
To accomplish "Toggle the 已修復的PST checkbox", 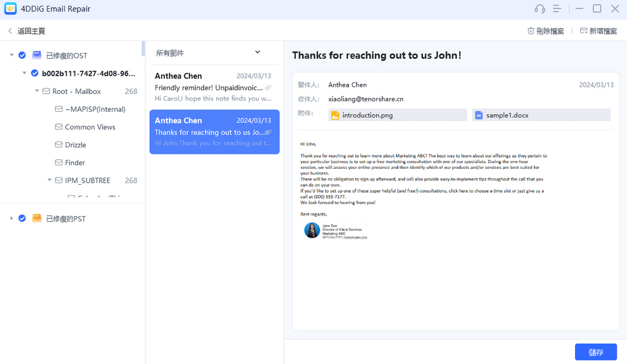I will (x=22, y=218).
